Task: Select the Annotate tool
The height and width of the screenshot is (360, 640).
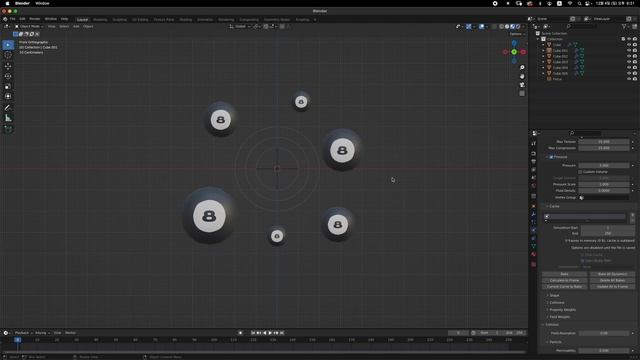Action: click(8, 108)
